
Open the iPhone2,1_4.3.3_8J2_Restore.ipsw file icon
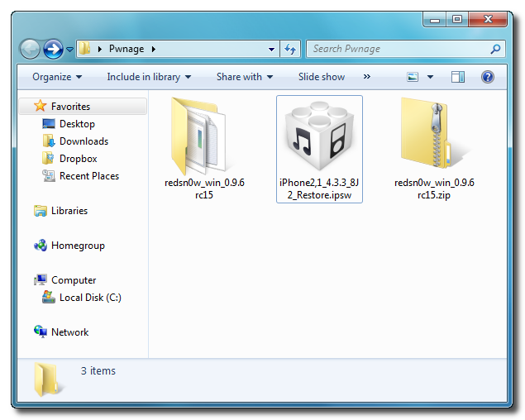319,135
